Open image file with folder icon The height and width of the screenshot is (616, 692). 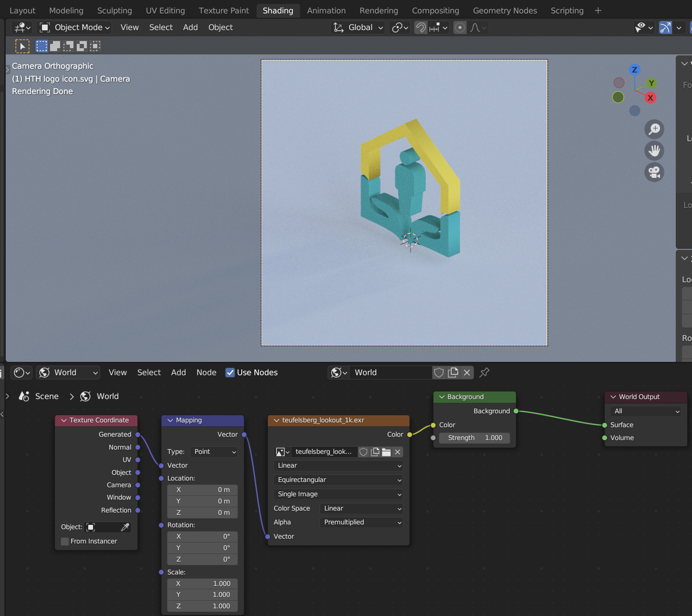coord(386,452)
